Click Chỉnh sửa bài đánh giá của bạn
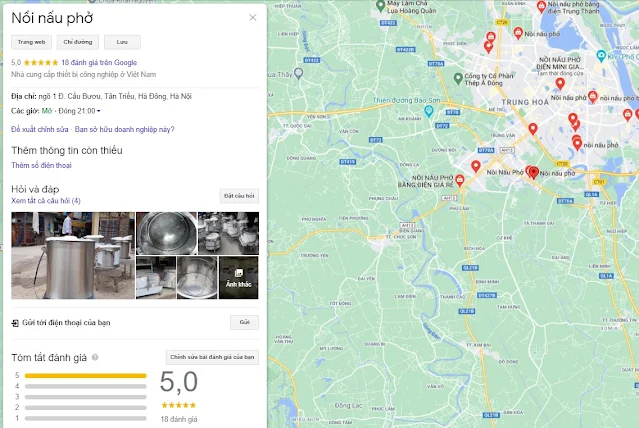 212,357
